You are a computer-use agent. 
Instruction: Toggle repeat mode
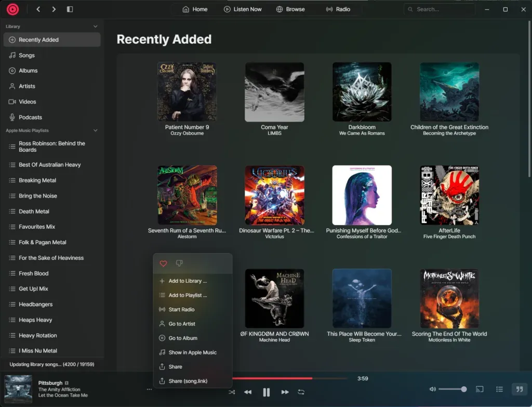(x=301, y=392)
